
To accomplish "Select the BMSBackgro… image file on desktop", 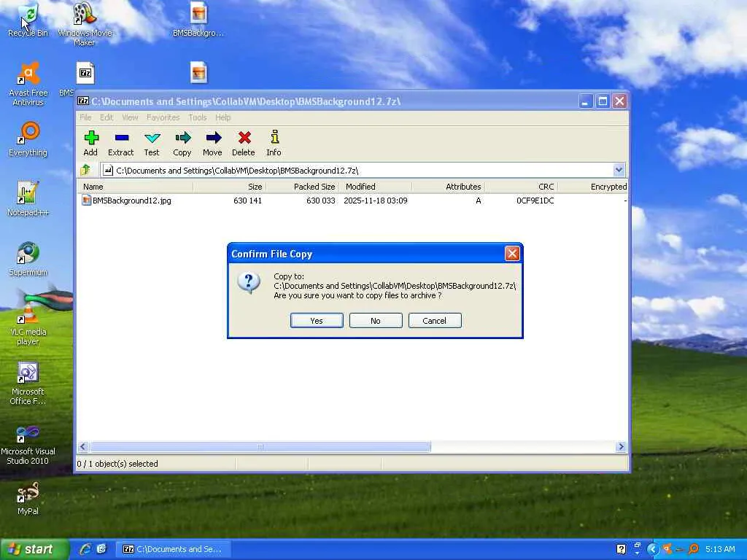I will point(198,20).
